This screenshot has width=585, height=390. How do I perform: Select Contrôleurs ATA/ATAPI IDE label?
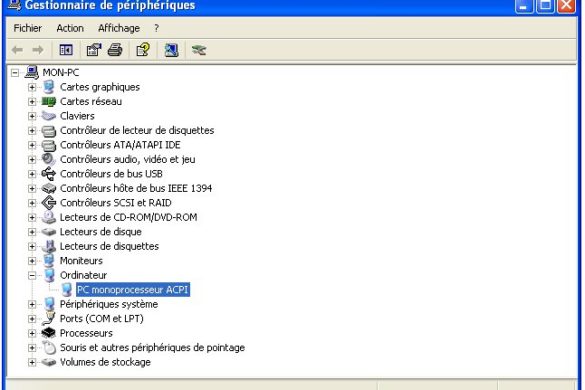(120, 145)
